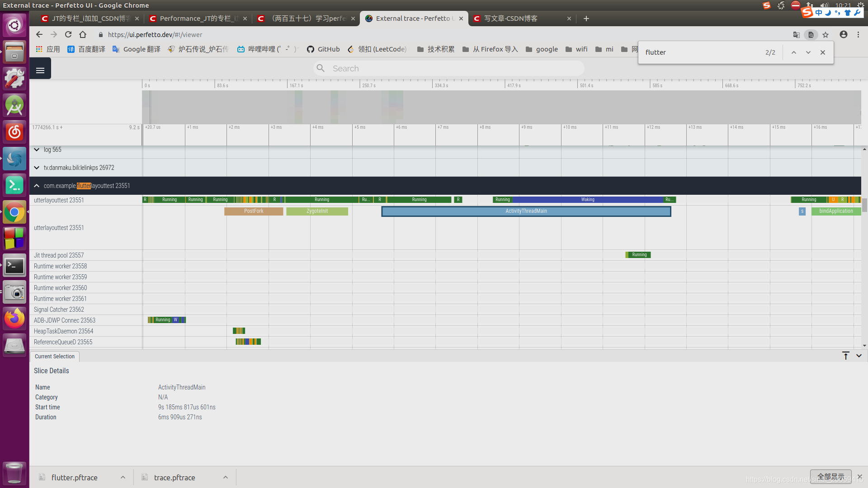The width and height of the screenshot is (868, 488).
Task: Go to previous find-in-page match
Action: click(x=793, y=52)
